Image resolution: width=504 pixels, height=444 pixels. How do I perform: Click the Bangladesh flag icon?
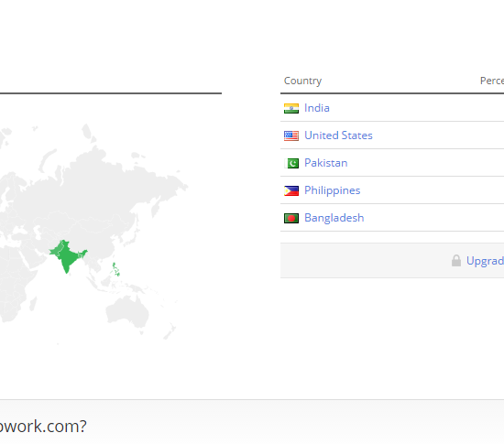(x=291, y=218)
